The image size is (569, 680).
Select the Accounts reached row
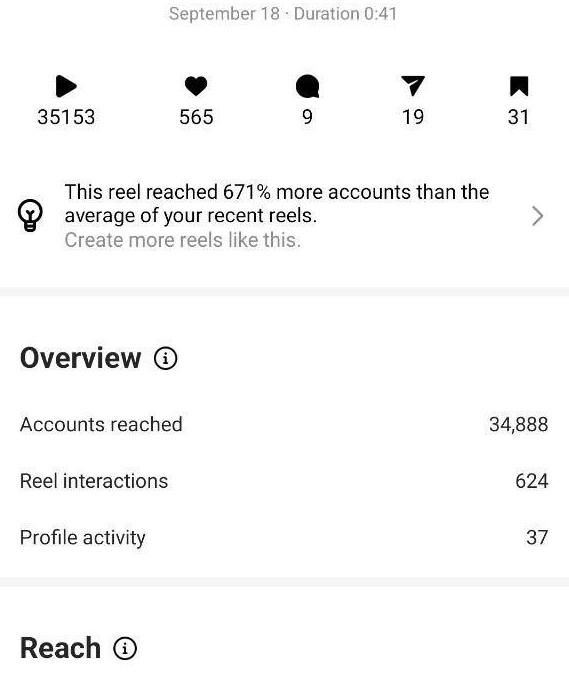click(284, 424)
